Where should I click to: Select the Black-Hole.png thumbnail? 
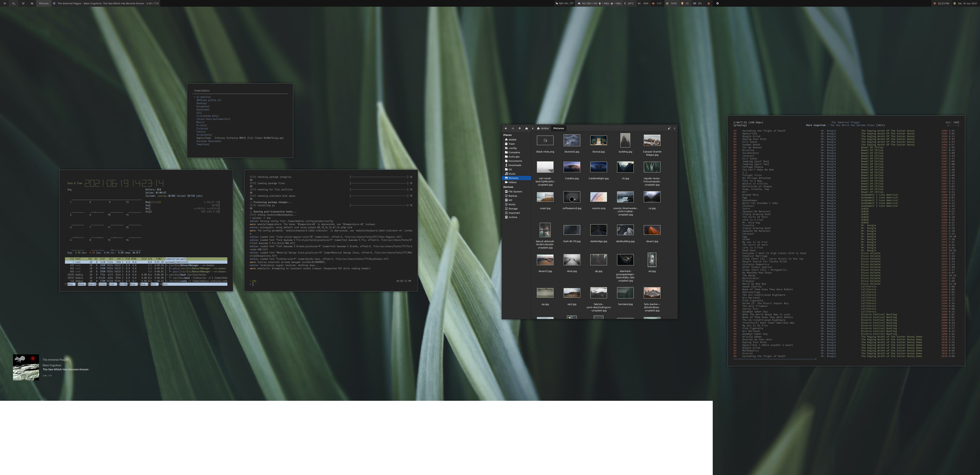(545, 140)
